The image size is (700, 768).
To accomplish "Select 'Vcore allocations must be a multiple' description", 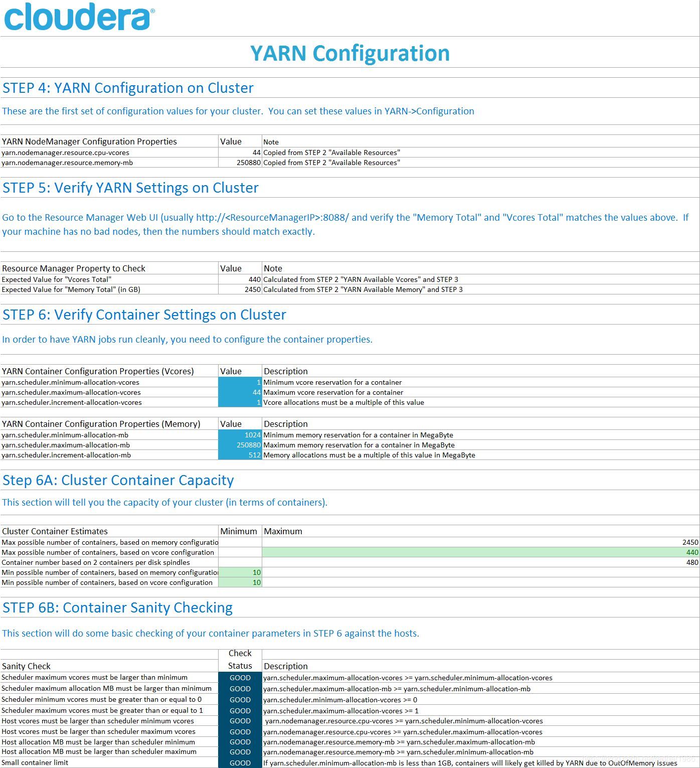I will point(343,402).
